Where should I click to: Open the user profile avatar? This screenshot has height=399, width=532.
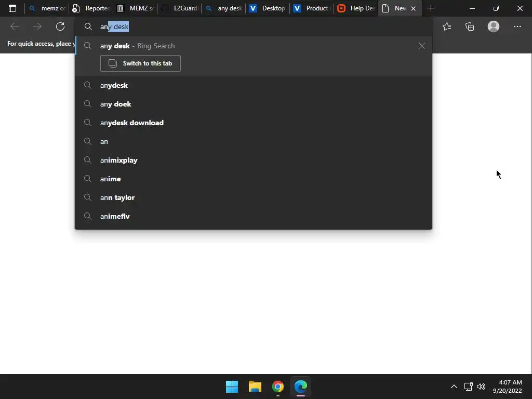[x=494, y=26]
